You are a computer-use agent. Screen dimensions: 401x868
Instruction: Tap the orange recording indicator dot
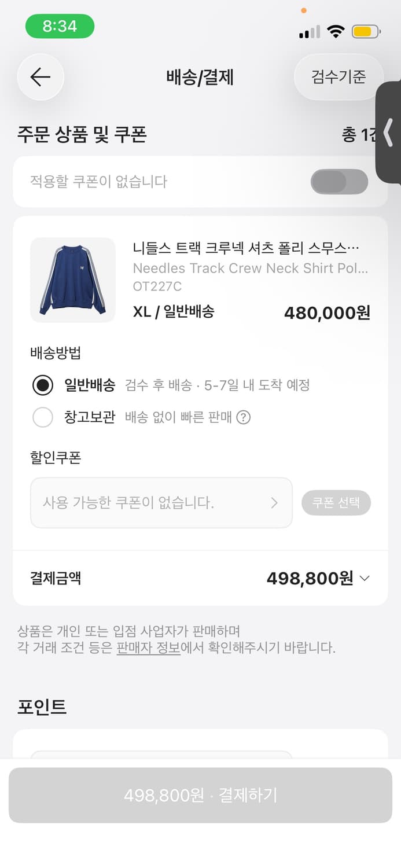tap(303, 10)
